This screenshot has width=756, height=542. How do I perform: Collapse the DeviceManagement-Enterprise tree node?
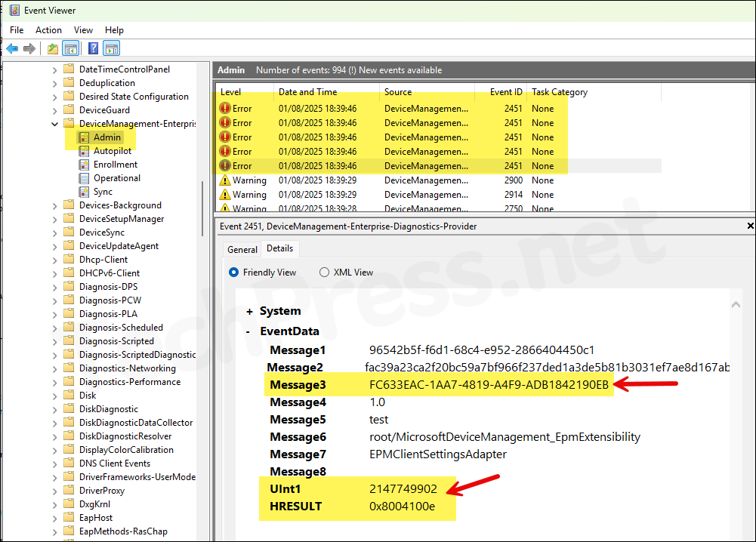[54, 124]
